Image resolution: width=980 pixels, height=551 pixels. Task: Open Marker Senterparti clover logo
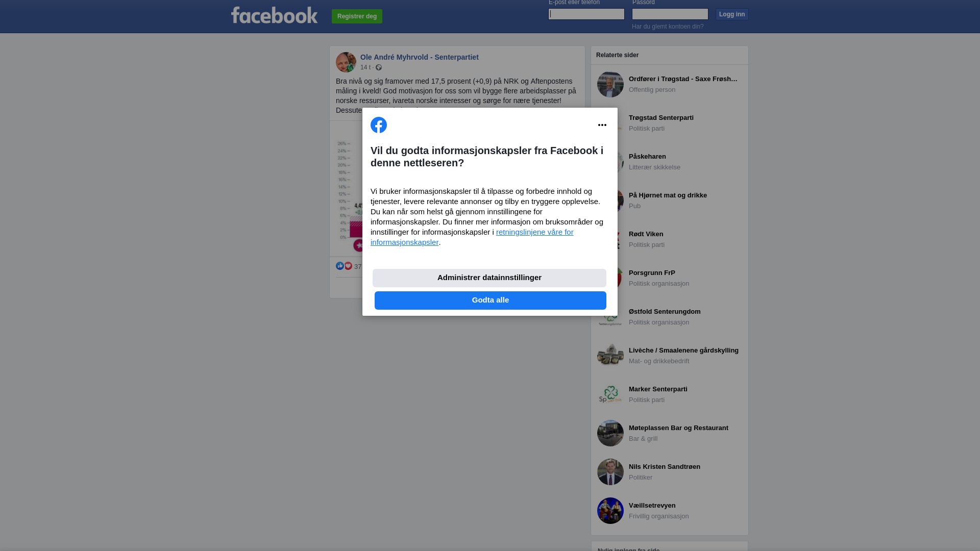(x=610, y=394)
